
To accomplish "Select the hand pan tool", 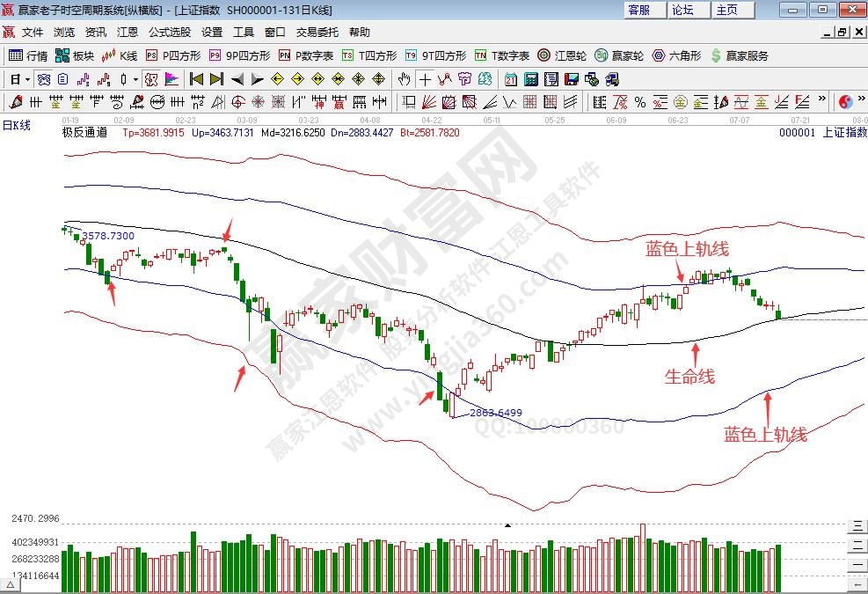I will point(404,78).
